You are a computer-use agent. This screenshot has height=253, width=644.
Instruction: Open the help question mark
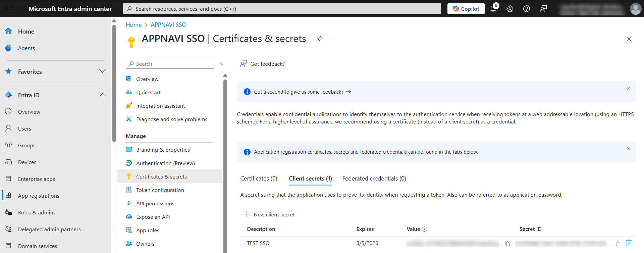point(527,9)
